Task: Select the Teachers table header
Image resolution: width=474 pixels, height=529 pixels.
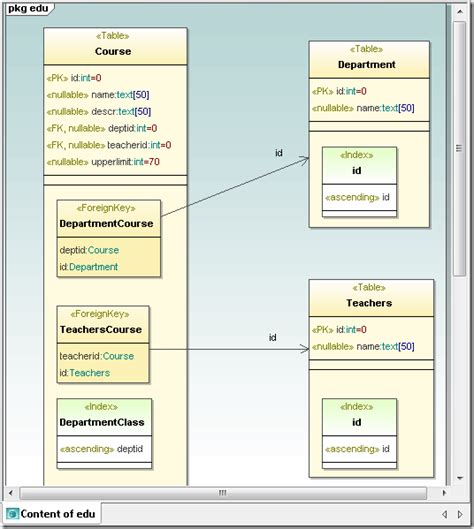Action: [371, 298]
